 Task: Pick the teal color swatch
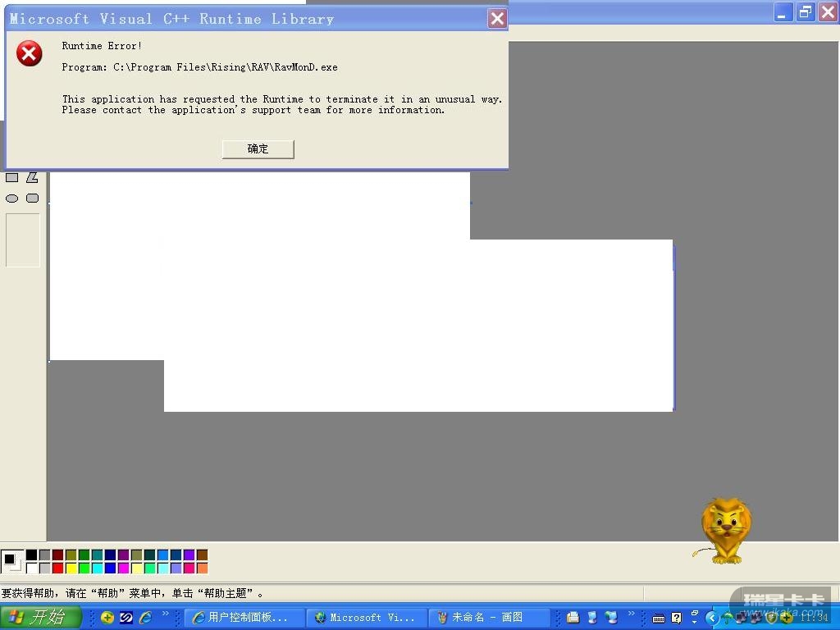(97, 555)
